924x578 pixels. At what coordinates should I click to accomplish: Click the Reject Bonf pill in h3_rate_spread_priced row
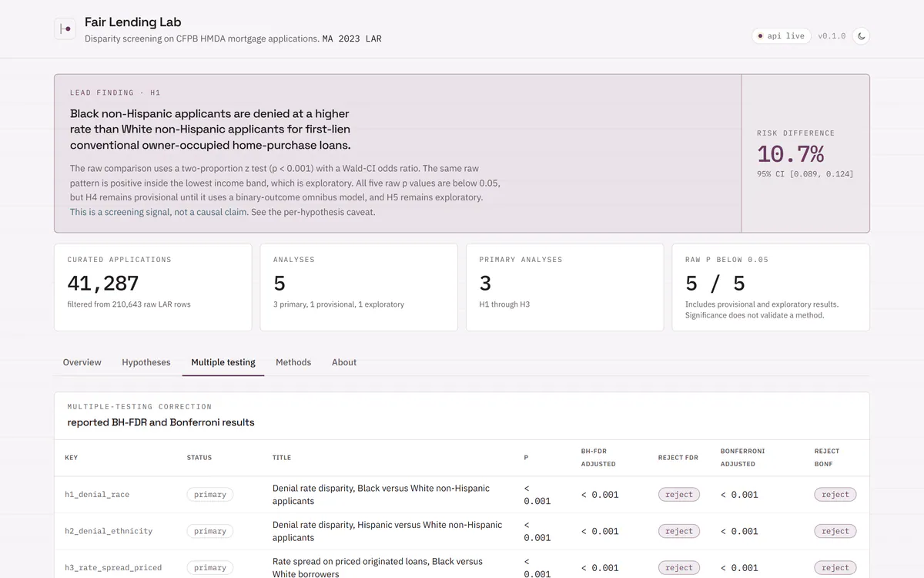835,568
